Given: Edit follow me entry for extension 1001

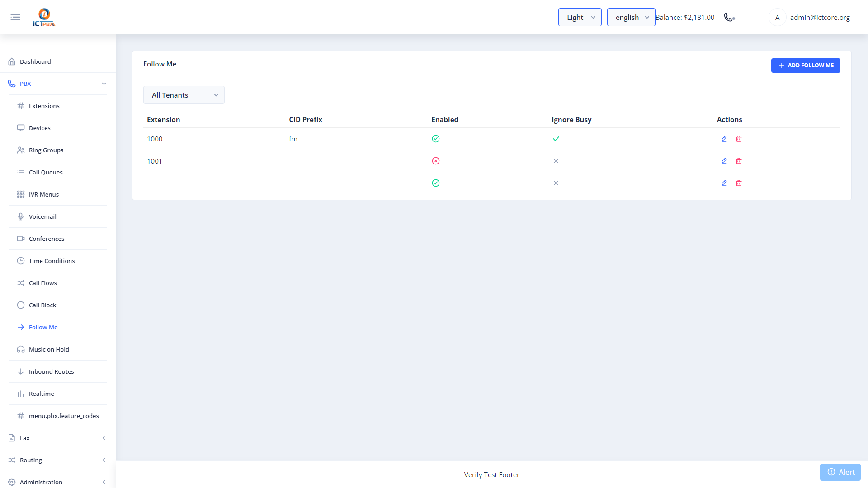Looking at the screenshot, I should [724, 161].
